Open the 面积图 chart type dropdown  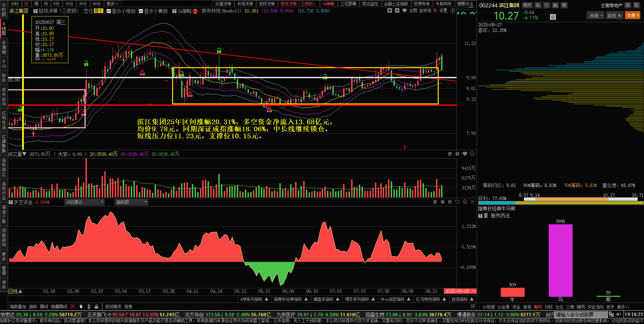[131, 202]
